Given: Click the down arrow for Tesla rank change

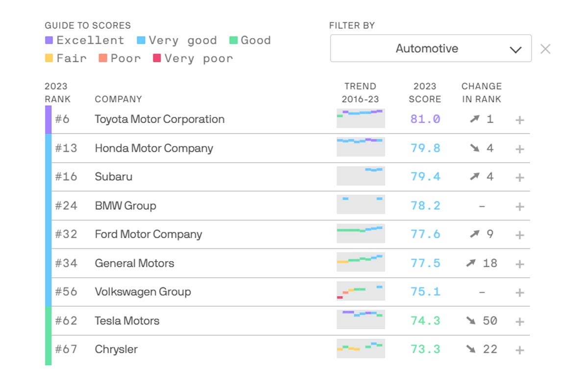Looking at the screenshot, I should (471, 321).
